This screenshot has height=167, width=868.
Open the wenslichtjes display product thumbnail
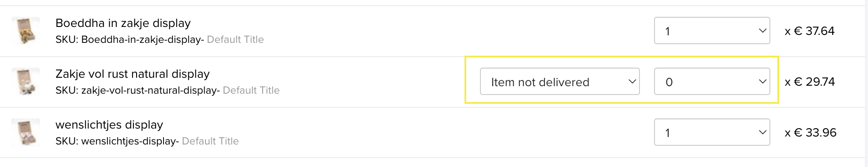(x=26, y=133)
